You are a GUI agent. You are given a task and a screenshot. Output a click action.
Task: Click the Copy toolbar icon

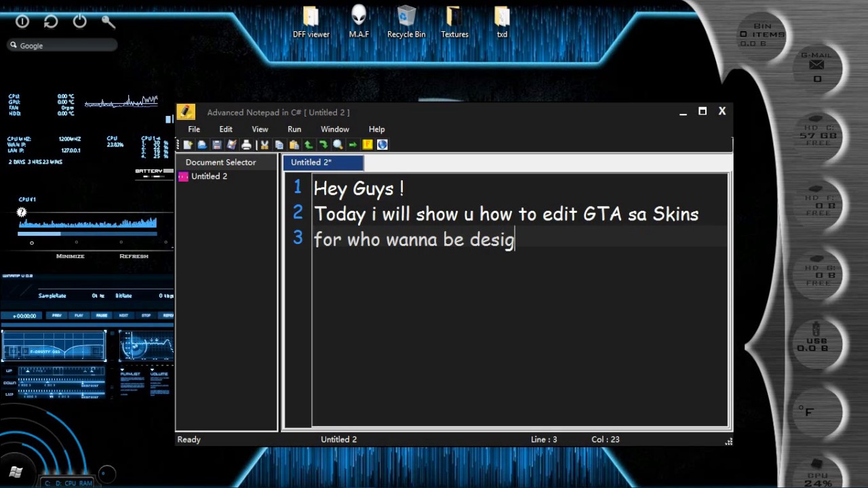pyautogui.click(x=279, y=144)
